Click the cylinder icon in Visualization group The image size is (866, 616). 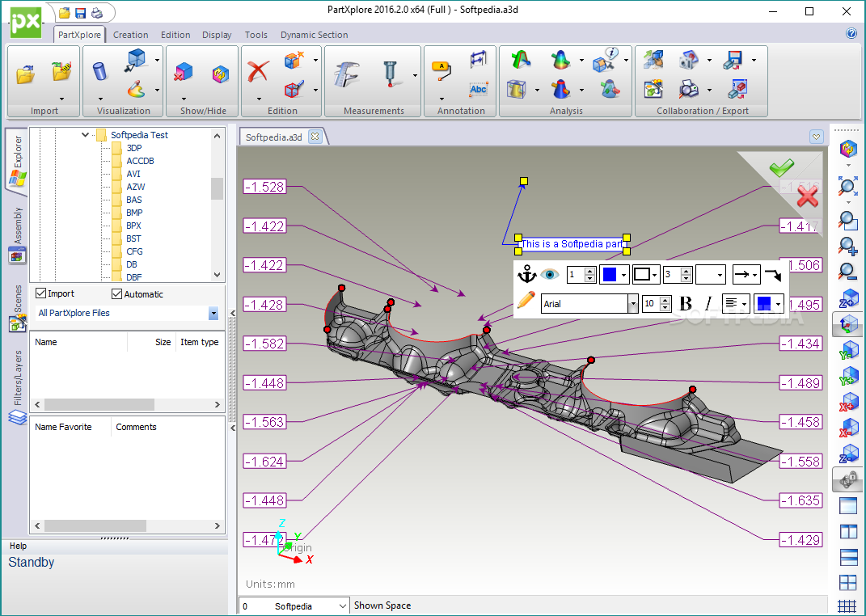click(x=100, y=71)
